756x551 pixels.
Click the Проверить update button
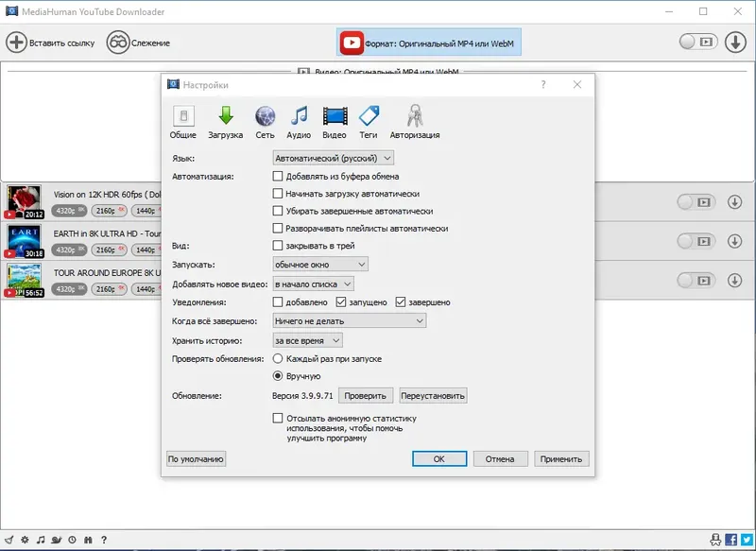pyautogui.click(x=366, y=396)
